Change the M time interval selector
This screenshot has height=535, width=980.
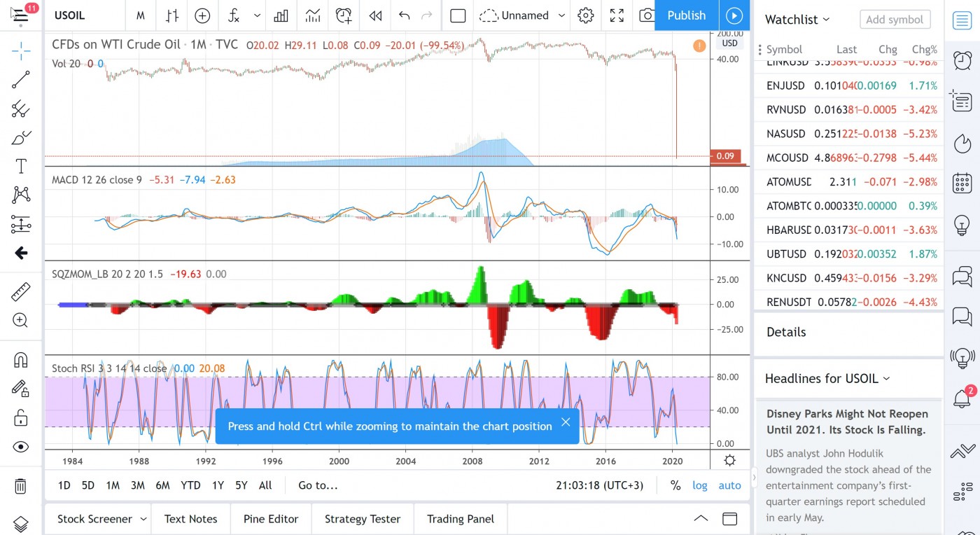click(x=141, y=15)
